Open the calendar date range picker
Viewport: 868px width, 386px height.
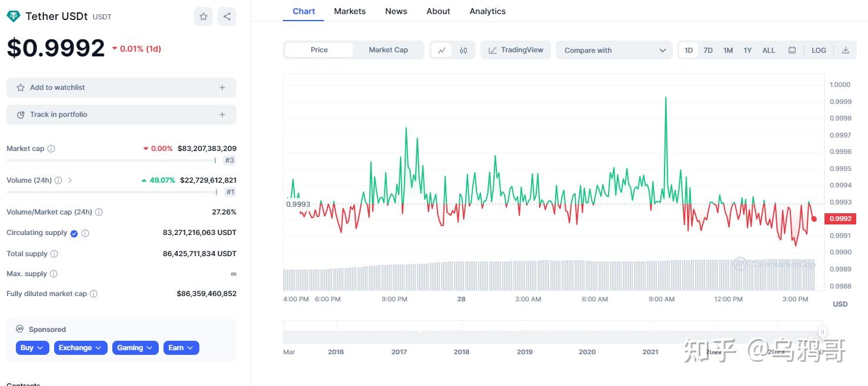coord(792,51)
